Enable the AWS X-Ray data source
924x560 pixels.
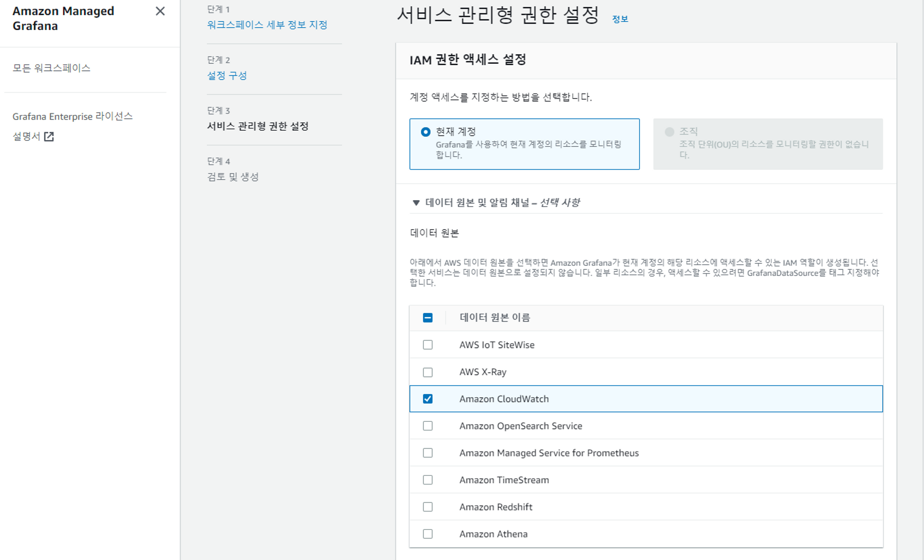(x=428, y=372)
